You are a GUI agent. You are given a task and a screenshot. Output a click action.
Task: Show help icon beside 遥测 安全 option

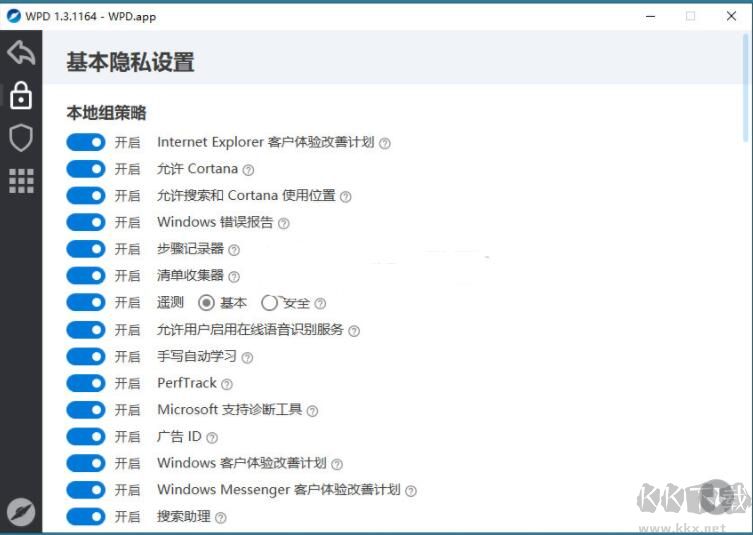pos(320,304)
